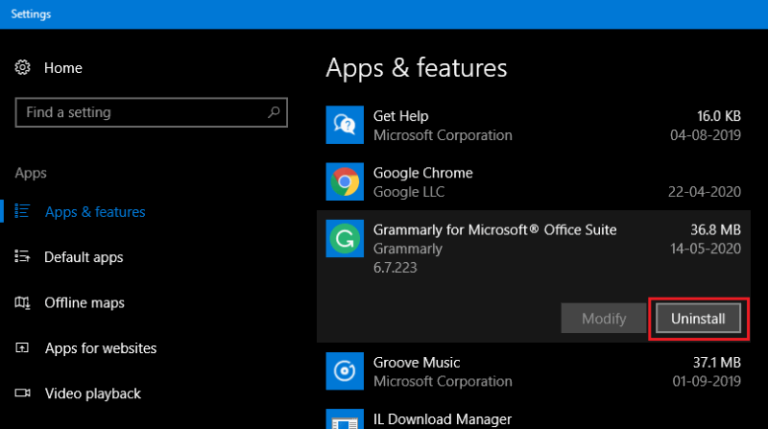Open Video playback settings
The height and width of the screenshot is (429, 768).
(92, 394)
